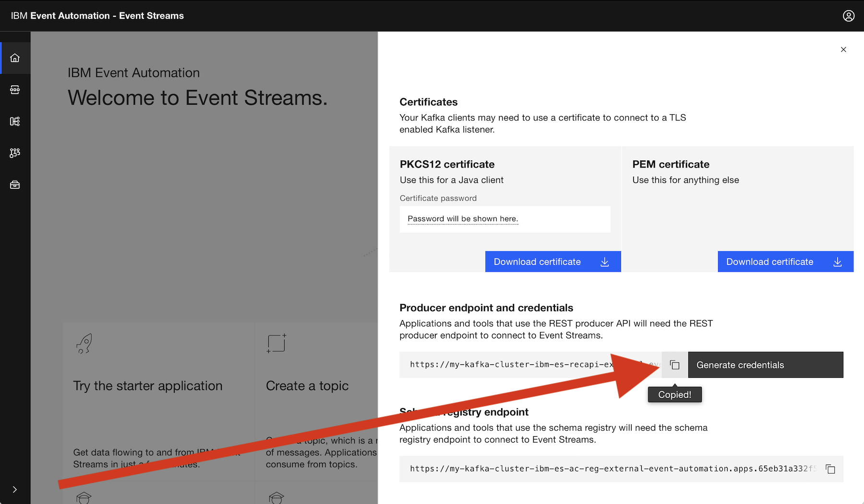
Task: Close the connection details panel
Action: [843, 49]
